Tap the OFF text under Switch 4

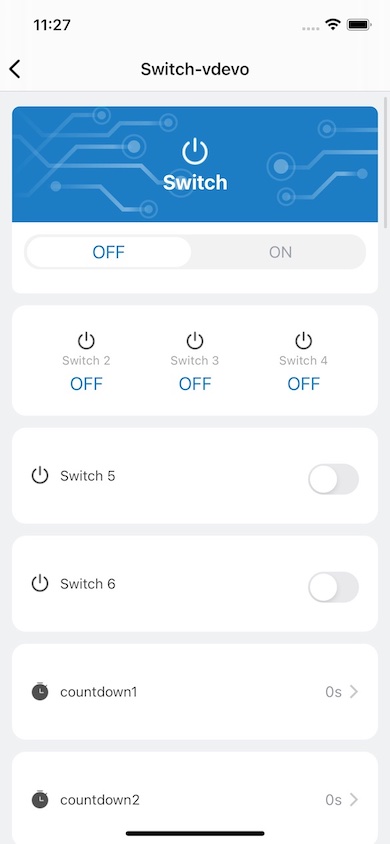coord(303,384)
